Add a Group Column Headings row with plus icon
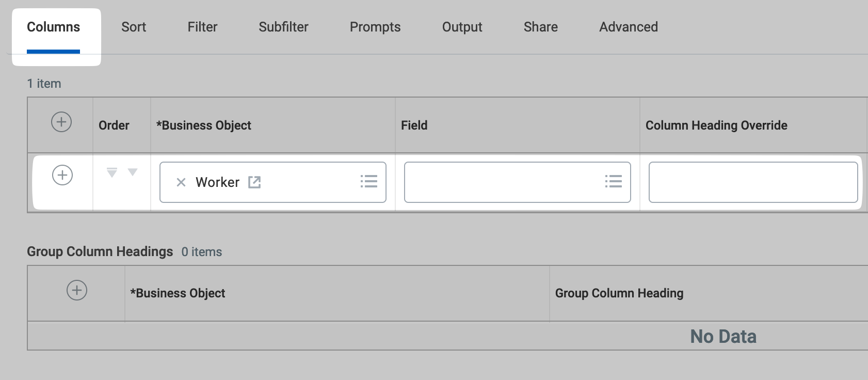Viewport: 868px width, 380px height. click(77, 290)
